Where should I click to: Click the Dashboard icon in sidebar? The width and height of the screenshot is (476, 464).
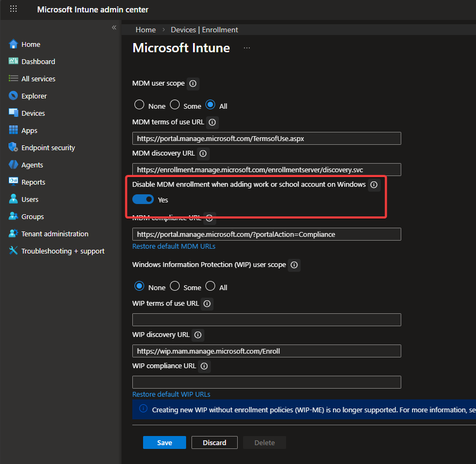(x=13, y=61)
